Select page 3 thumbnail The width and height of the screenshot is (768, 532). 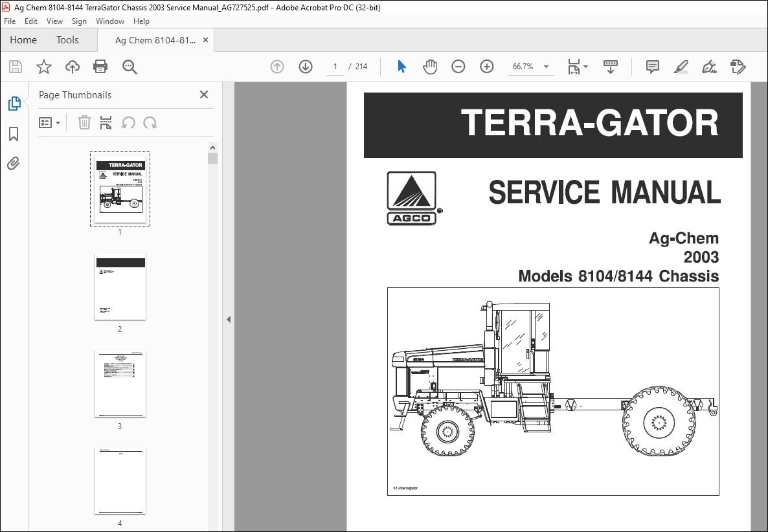(120, 384)
